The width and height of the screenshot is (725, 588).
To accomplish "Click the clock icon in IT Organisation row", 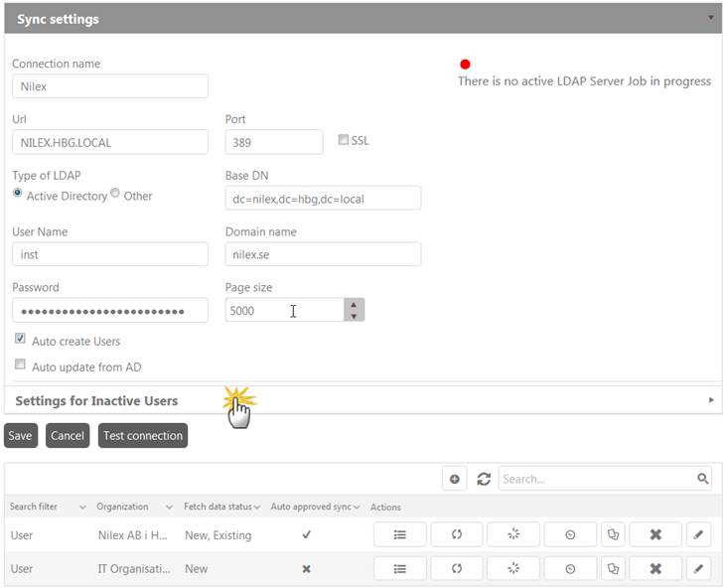I will pyautogui.click(x=570, y=569).
